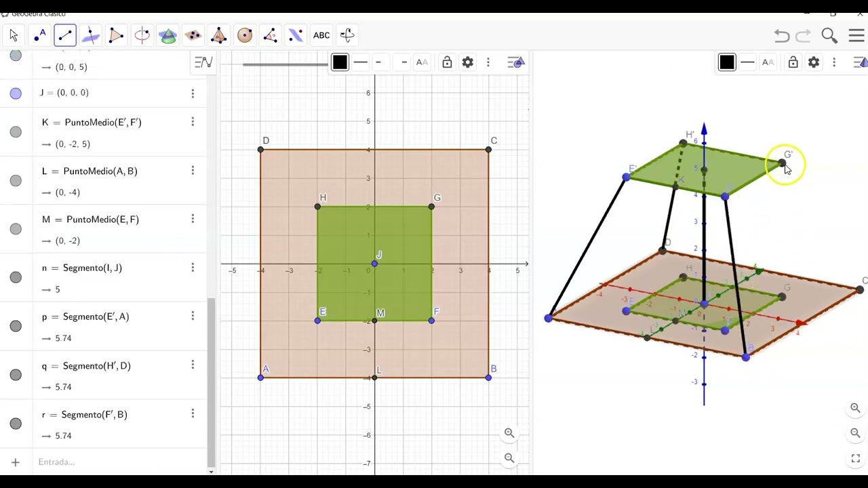Toggle visibility of point J

[16, 94]
